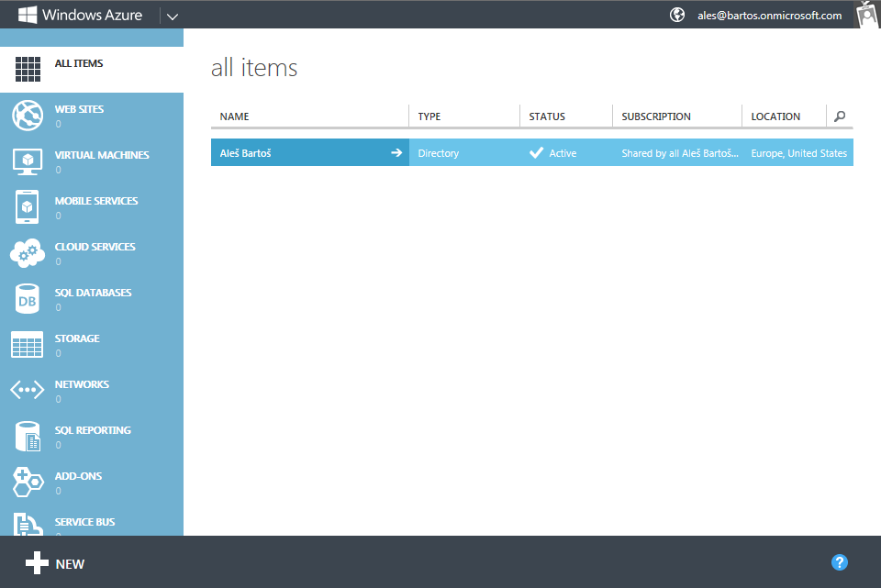Click the Windows Azure logo icon
The image size is (881, 588).
pos(28,15)
